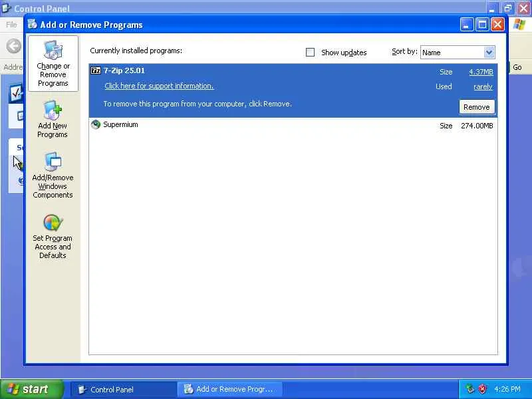Image resolution: width=532 pixels, height=399 pixels.
Task: Open Set Program Access and Defaults
Action: 53,237
